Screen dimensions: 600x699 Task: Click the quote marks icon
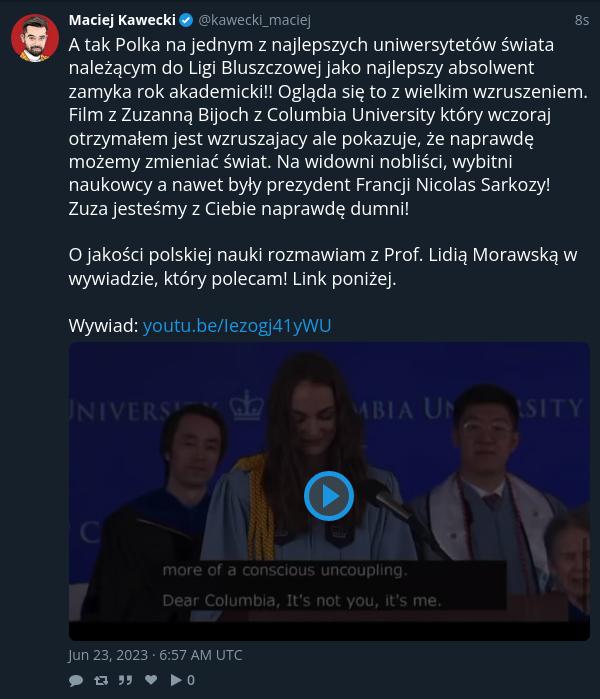click(x=125, y=680)
